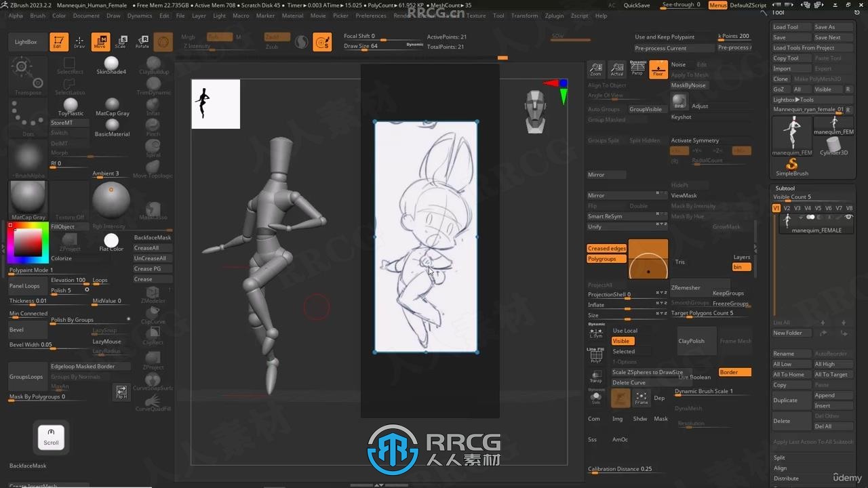Click the Load Tool button
The width and height of the screenshot is (868, 488).
(791, 27)
